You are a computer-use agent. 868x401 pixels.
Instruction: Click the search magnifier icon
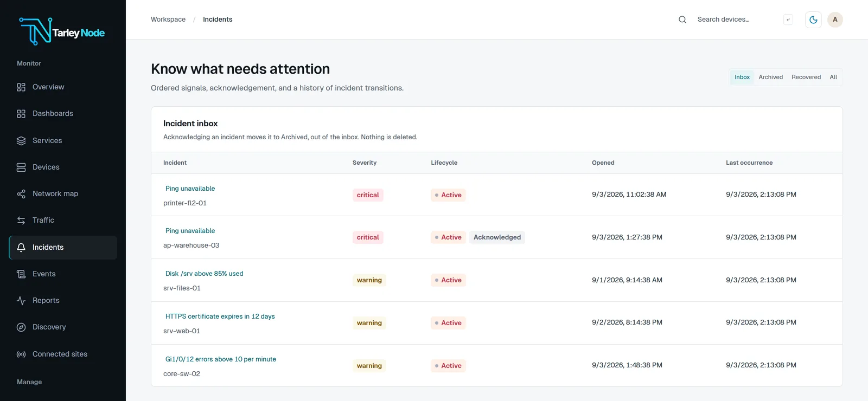pos(682,20)
